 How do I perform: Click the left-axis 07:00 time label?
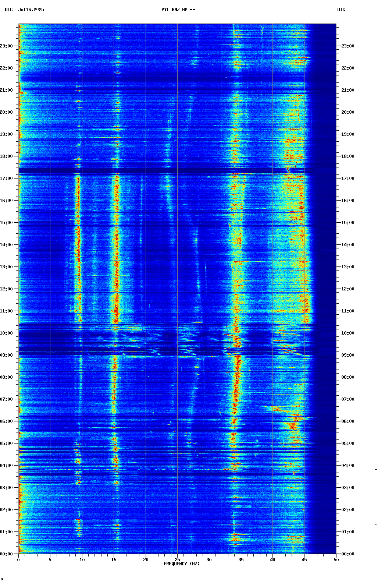click(x=6, y=399)
